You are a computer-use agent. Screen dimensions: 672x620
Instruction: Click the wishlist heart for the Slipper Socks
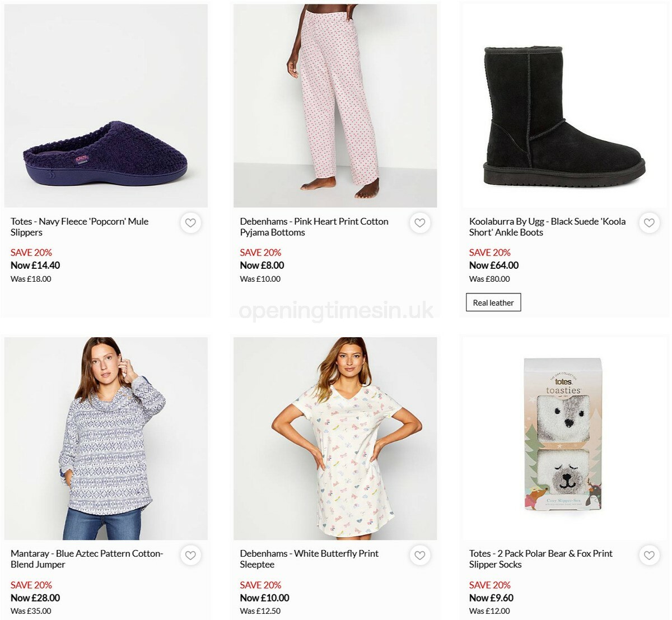click(x=649, y=555)
